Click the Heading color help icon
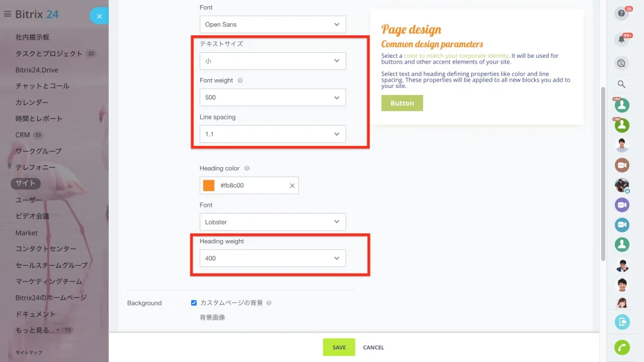Image resolution: width=644 pixels, height=362 pixels. point(247,168)
